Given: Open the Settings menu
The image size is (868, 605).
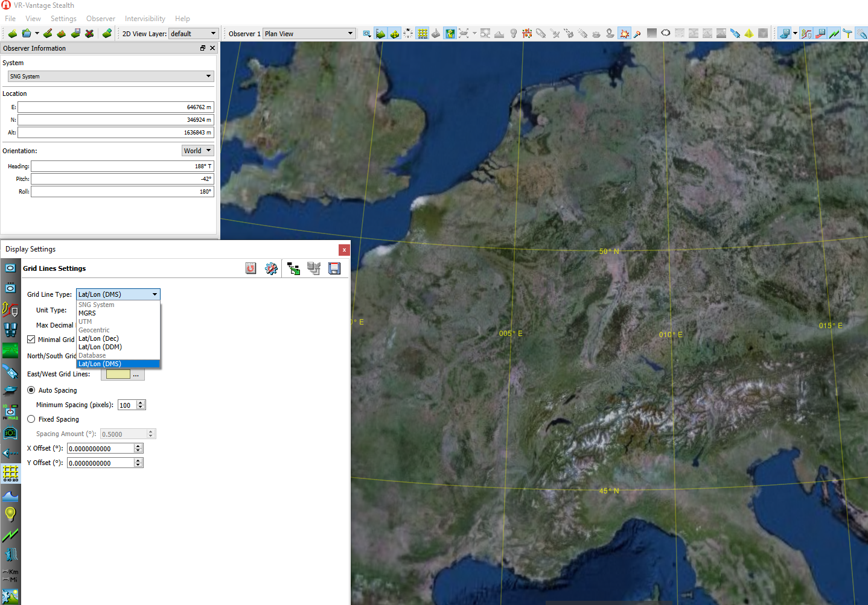Looking at the screenshot, I should [63, 19].
